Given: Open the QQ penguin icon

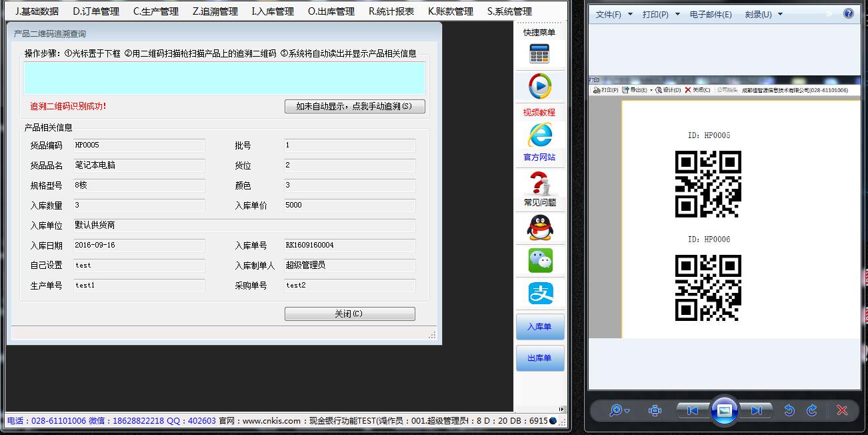Looking at the screenshot, I should [x=539, y=228].
